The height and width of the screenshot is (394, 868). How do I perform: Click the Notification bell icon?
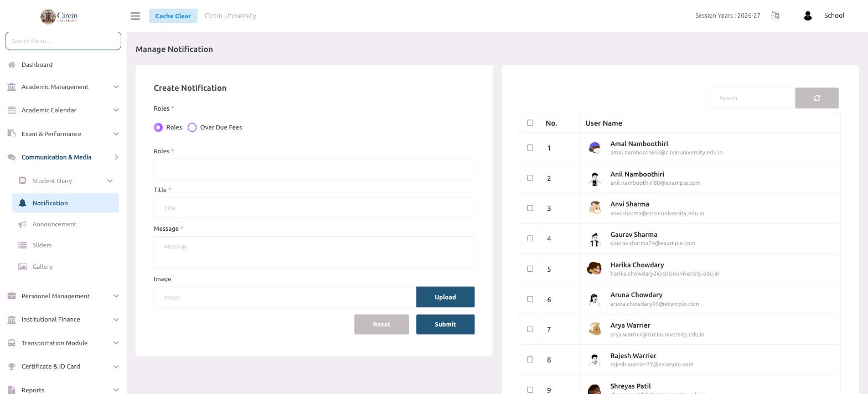coord(22,203)
